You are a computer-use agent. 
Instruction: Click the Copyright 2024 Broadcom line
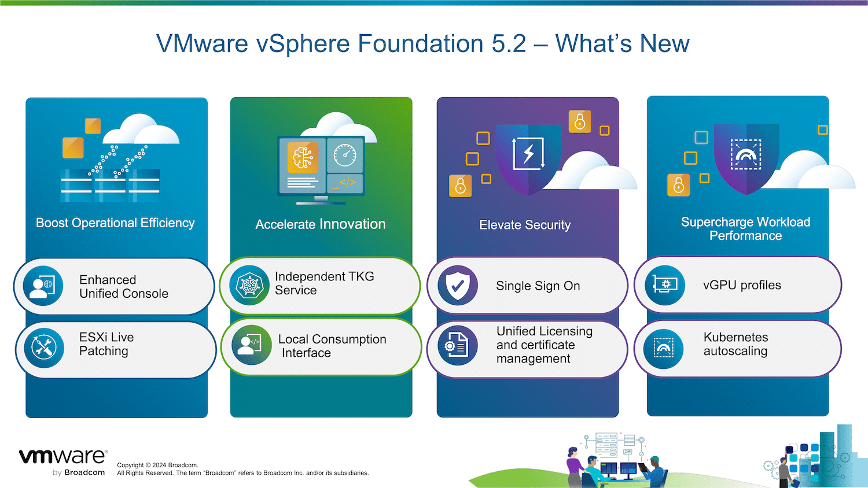[157, 465]
